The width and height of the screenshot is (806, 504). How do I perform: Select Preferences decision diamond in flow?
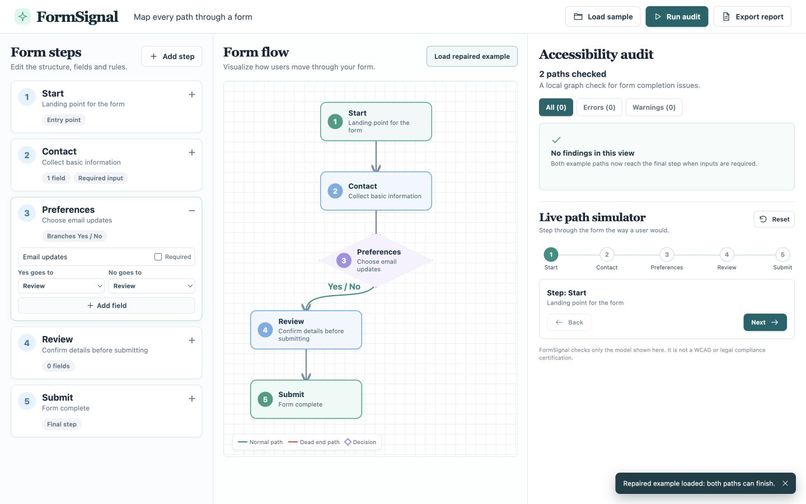pyautogui.click(x=376, y=261)
